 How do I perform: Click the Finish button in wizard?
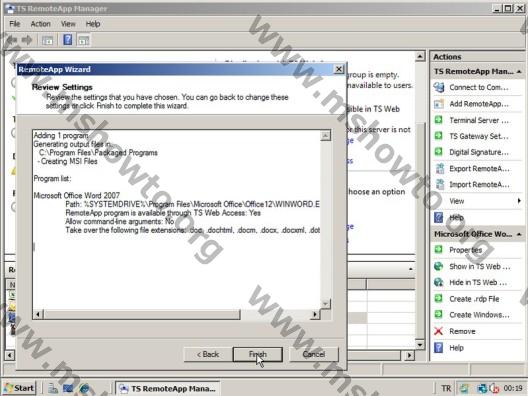[258, 355]
